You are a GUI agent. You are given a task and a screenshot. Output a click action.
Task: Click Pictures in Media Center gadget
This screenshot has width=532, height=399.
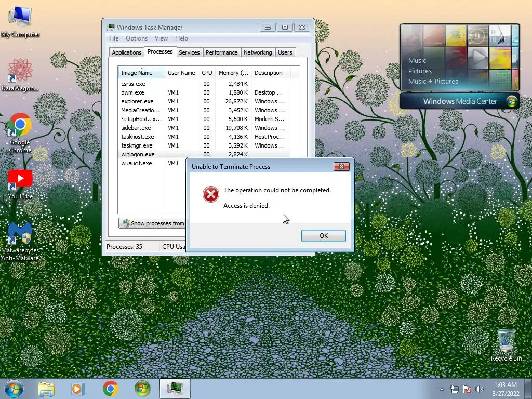click(420, 71)
